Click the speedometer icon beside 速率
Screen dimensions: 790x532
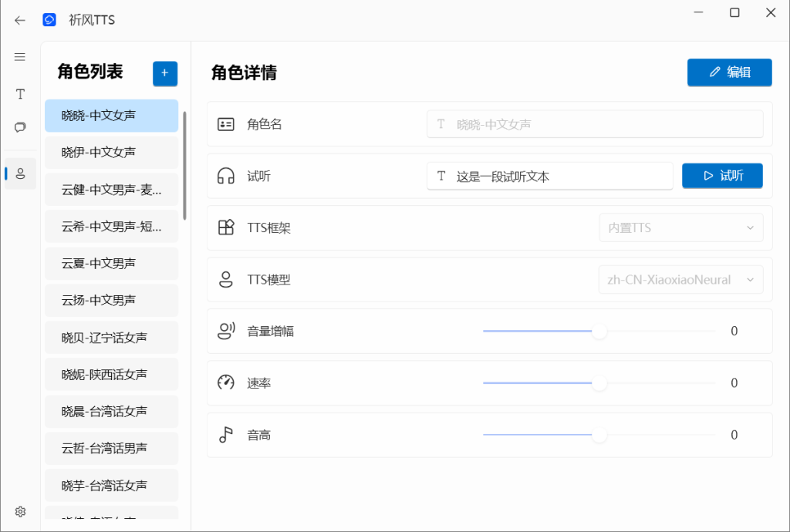[x=226, y=382]
